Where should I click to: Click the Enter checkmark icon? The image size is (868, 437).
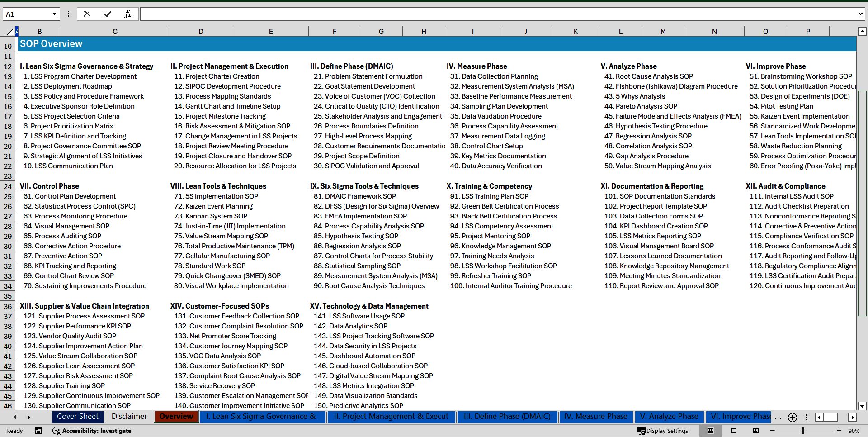click(x=108, y=14)
